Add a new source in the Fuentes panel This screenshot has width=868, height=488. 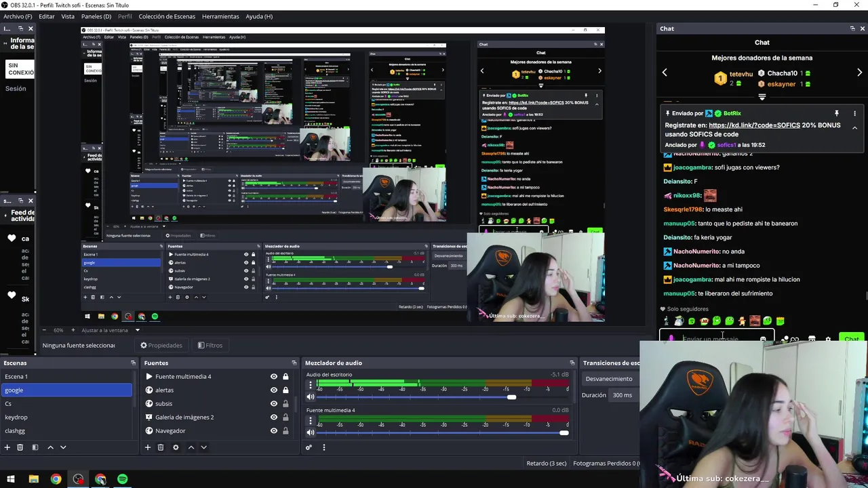point(147,447)
